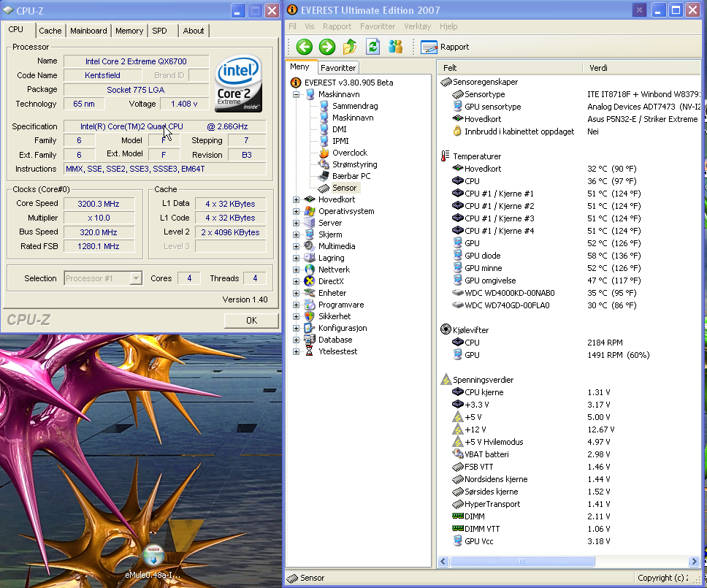The width and height of the screenshot is (707, 588).
Task: Go forward with the green right arrow in EVEREST
Action: [327, 47]
